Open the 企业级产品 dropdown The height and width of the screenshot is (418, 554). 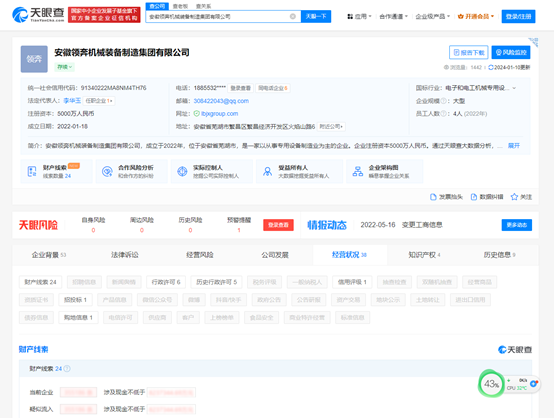[432, 16]
